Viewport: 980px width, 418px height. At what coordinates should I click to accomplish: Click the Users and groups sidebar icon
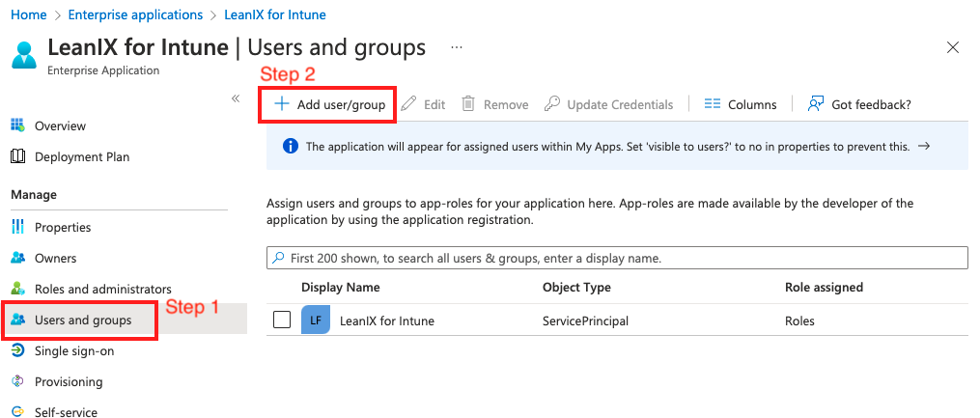click(x=17, y=320)
